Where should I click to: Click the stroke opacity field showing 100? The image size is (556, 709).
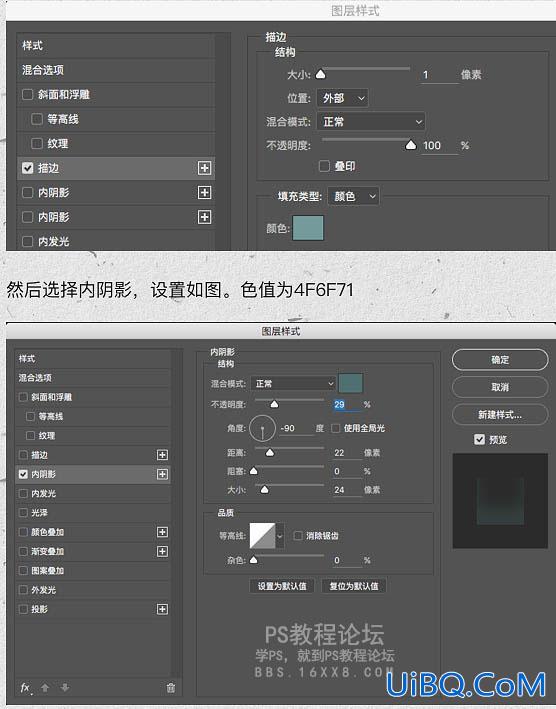pos(439,146)
